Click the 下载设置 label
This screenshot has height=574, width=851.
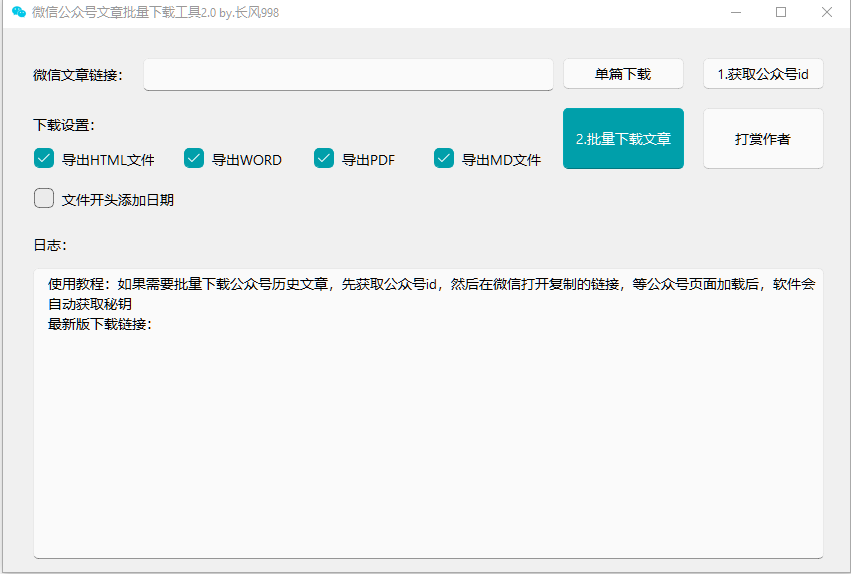(x=63, y=126)
